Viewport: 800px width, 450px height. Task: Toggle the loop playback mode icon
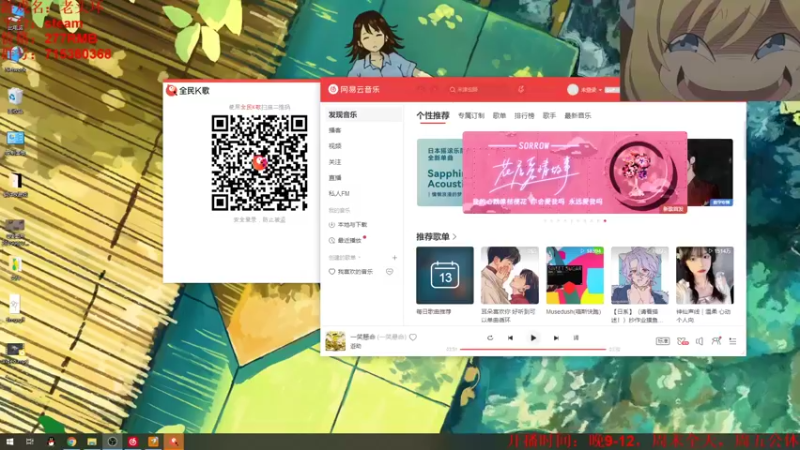(x=490, y=338)
